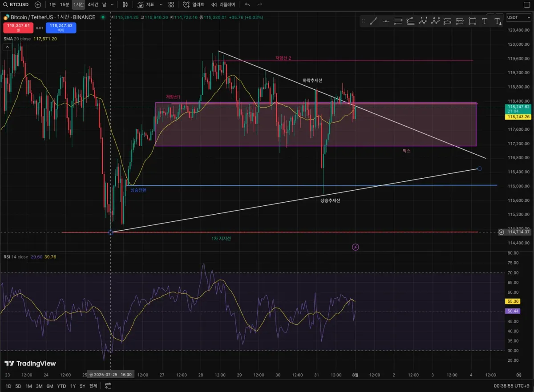The width and height of the screenshot is (534, 392).
Task: Create an alert with 얼러트
Action: tap(194, 4)
